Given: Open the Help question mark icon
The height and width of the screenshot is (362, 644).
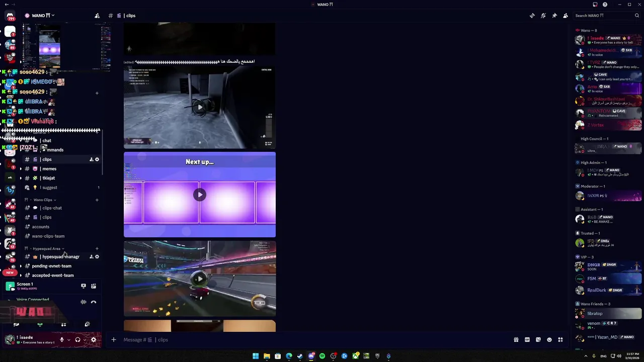Looking at the screenshot, I should pyautogui.click(x=605, y=5).
